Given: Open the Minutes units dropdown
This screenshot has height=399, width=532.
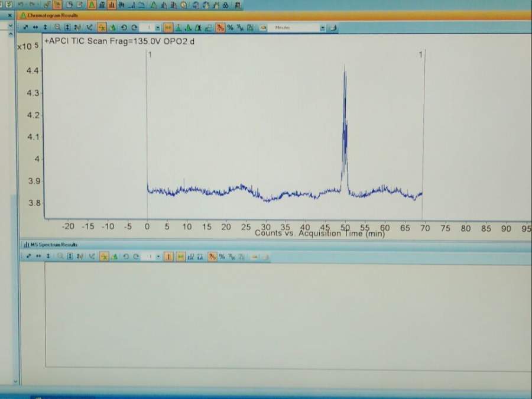Looking at the screenshot, I should point(322,28).
